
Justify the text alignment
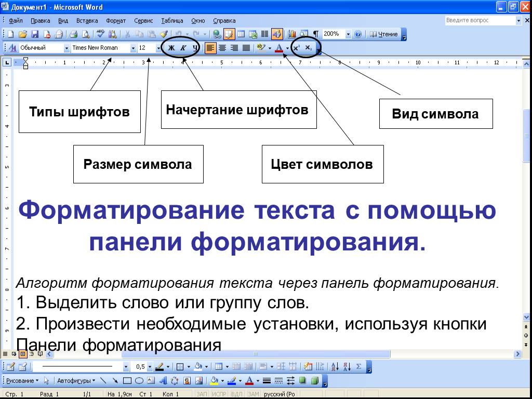pos(246,48)
